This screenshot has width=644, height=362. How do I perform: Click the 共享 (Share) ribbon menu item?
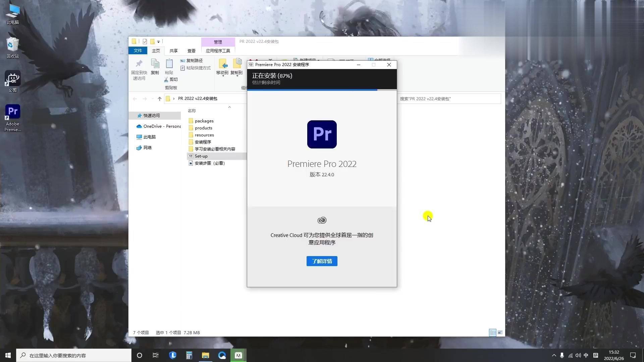coord(173,50)
